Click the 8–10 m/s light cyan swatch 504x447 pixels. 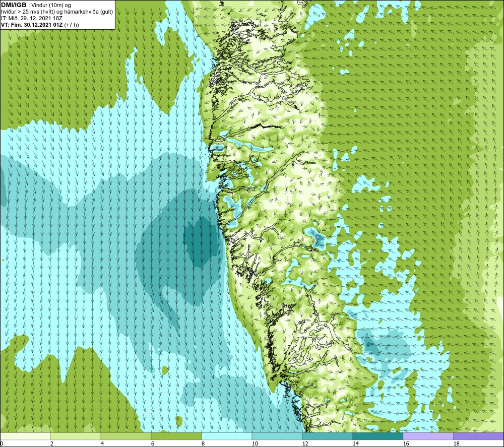point(227,436)
